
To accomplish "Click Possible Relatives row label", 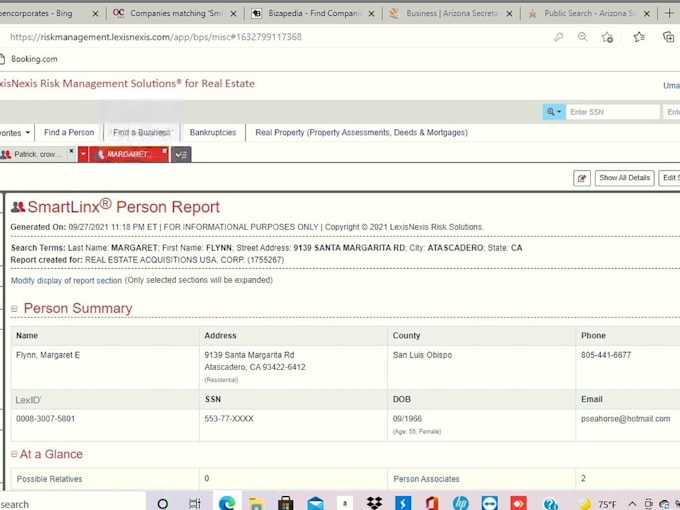I will click(49, 479).
